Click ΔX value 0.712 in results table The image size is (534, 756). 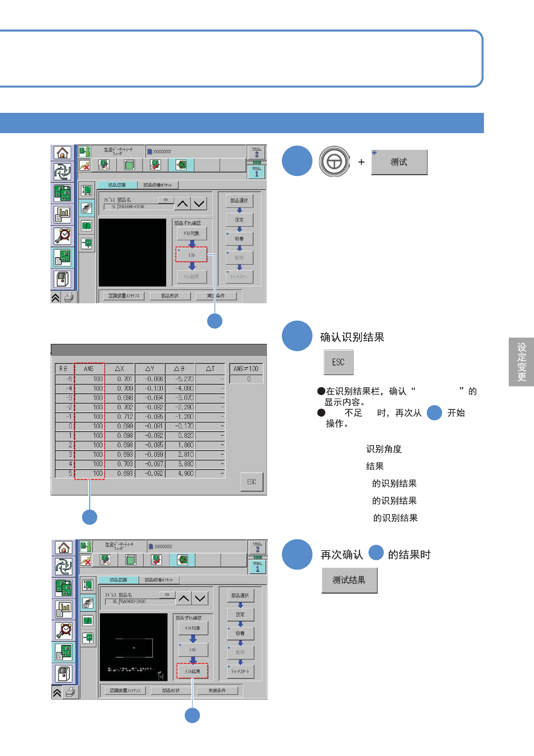click(120, 417)
